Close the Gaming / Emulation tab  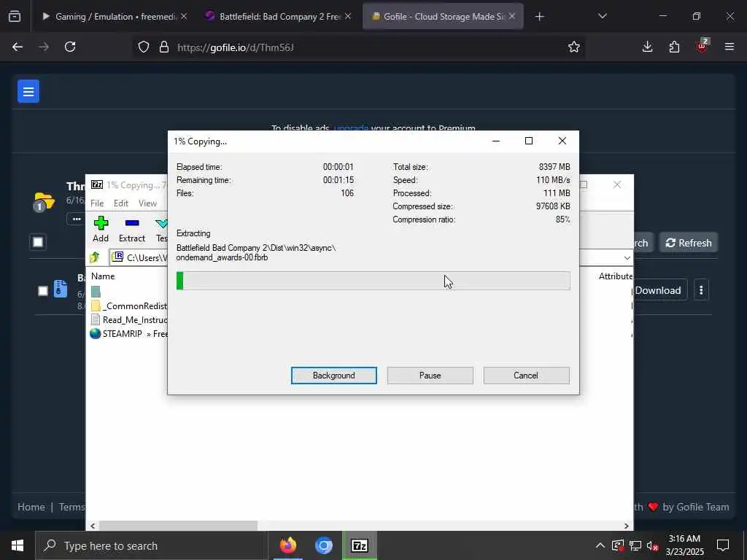(183, 17)
